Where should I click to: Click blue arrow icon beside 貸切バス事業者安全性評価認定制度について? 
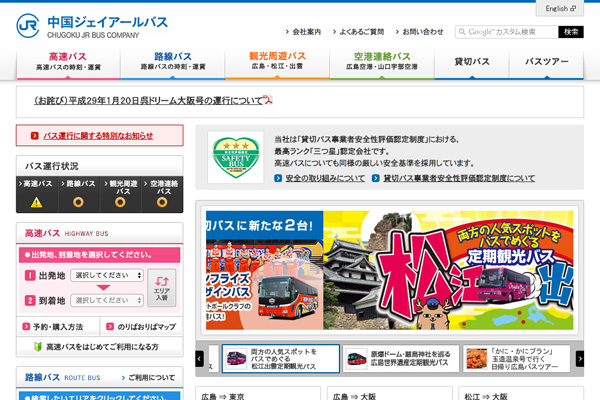coord(376,178)
